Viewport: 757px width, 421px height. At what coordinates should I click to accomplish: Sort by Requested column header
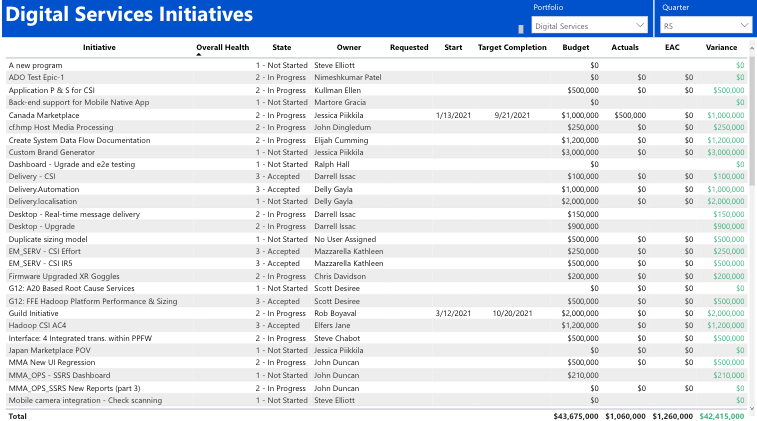click(x=409, y=47)
